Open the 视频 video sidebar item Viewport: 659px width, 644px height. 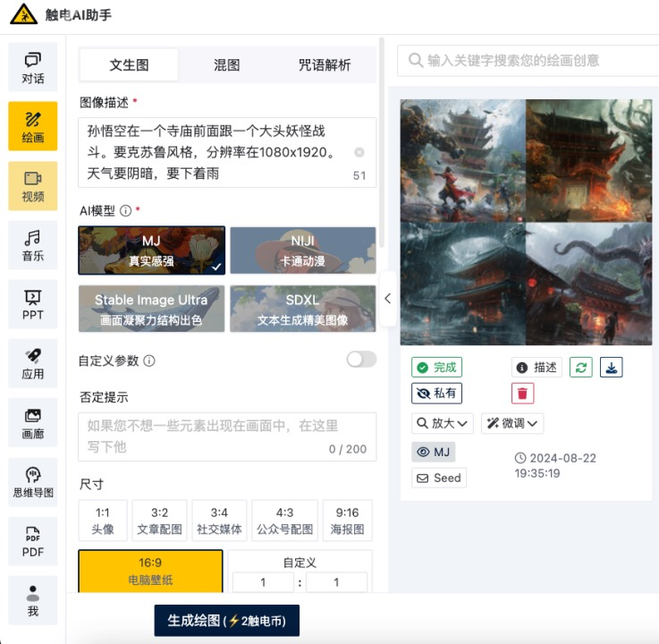(x=33, y=186)
